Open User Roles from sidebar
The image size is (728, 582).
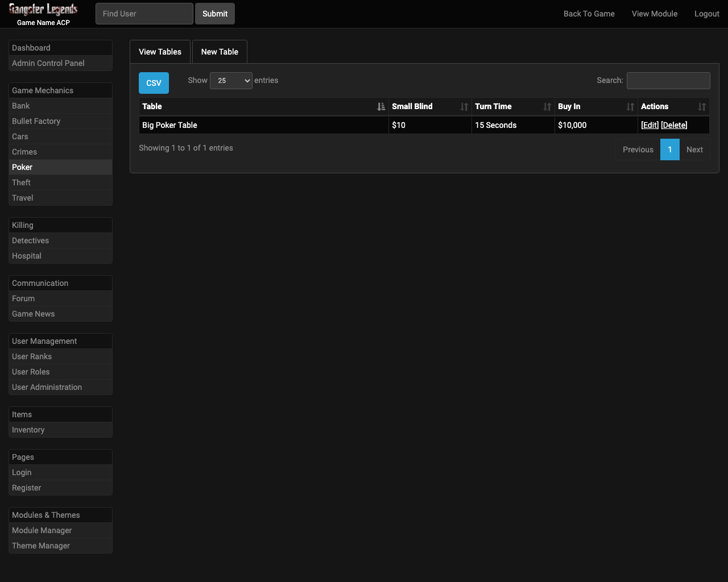pyautogui.click(x=31, y=372)
